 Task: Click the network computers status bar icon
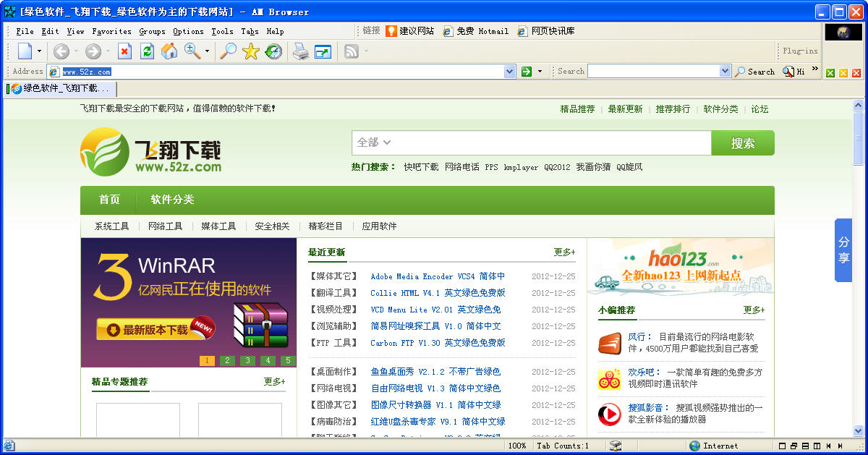(x=616, y=446)
